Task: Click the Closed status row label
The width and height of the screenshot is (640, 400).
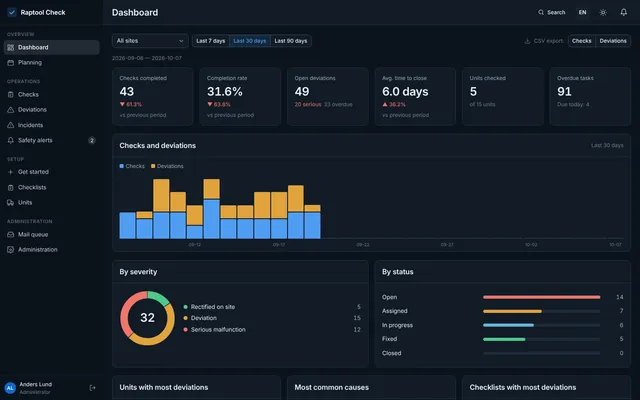Action: click(391, 353)
